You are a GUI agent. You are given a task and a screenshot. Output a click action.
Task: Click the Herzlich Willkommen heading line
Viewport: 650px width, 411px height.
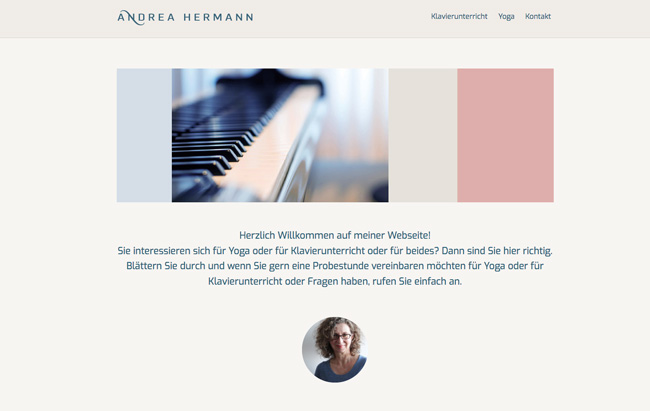point(335,235)
